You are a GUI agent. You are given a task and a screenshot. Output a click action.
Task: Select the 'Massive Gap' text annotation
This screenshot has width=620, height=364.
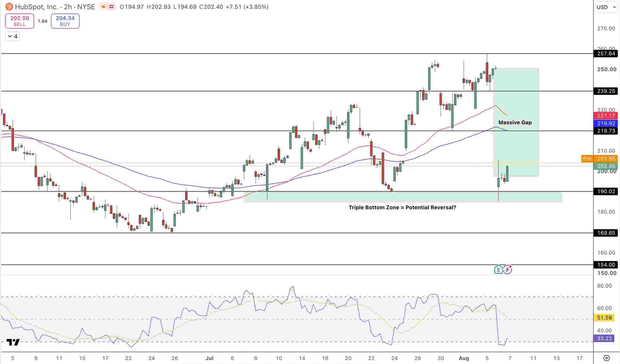(515, 123)
